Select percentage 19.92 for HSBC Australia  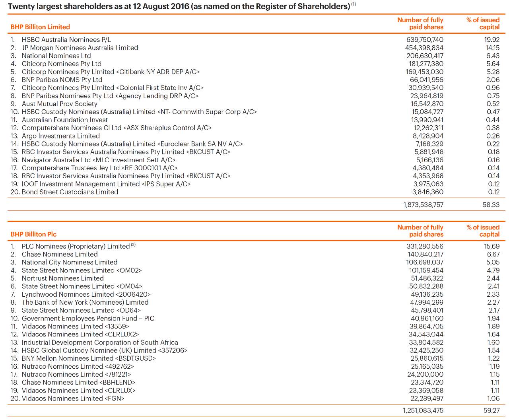tap(492, 40)
